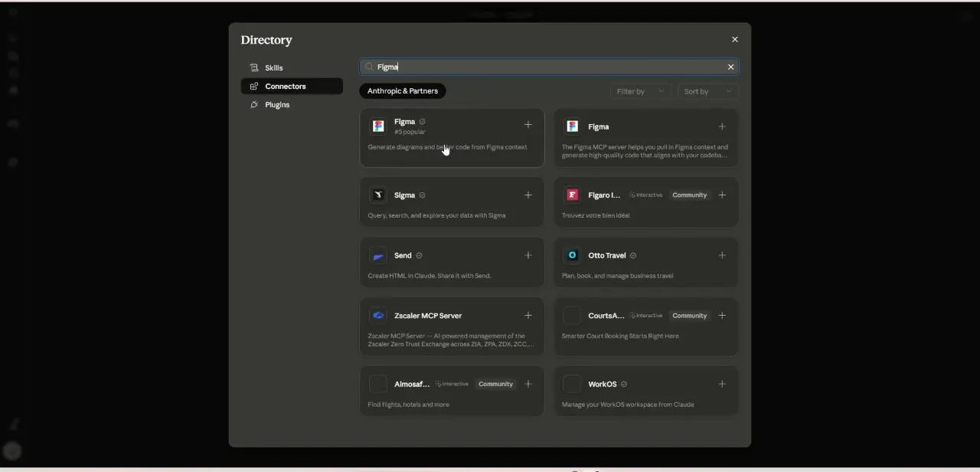
Task: Close the Directory dialog
Action: [735, 39]
